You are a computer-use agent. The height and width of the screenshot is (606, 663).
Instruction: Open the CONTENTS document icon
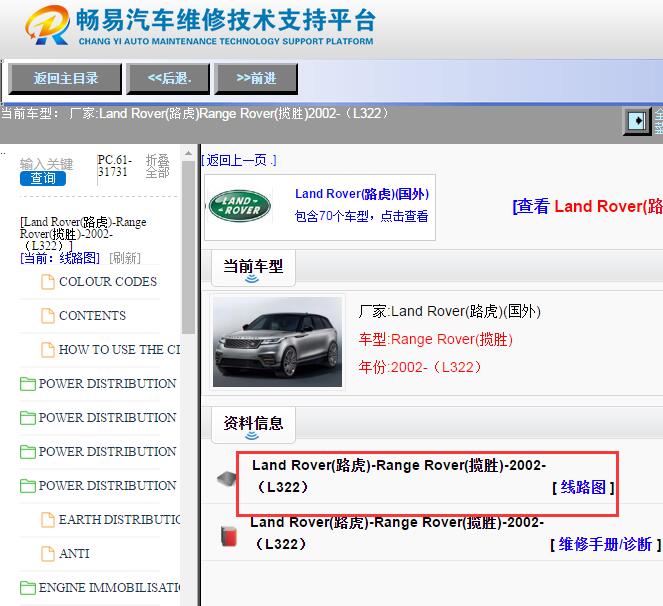(x=48, y=315)
